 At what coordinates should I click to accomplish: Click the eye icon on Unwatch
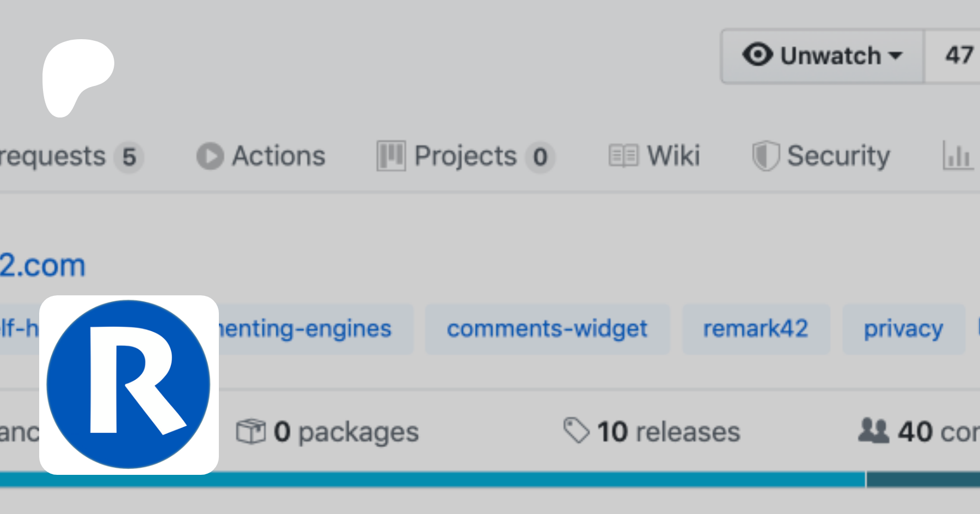(757, 55)
